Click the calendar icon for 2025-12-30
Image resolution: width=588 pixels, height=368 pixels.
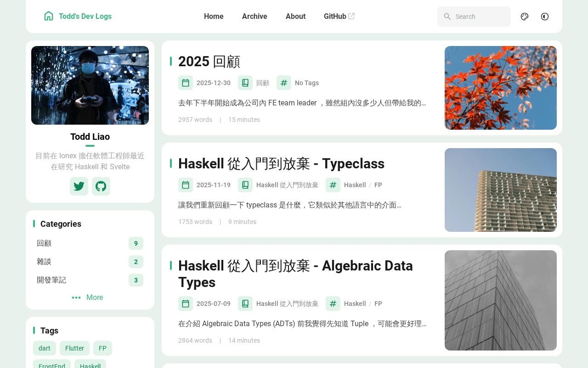pyautogui.click(x=186, y=83)
